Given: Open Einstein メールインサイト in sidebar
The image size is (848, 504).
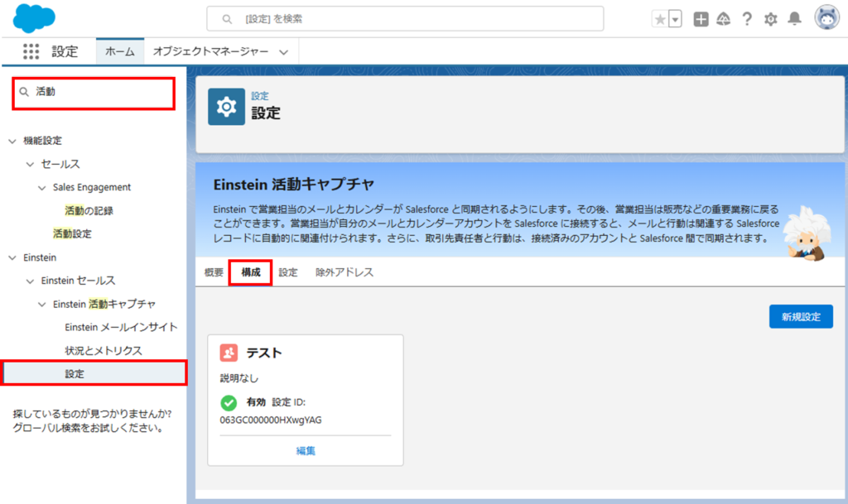Looking at the screenshot, I should 121,328.
